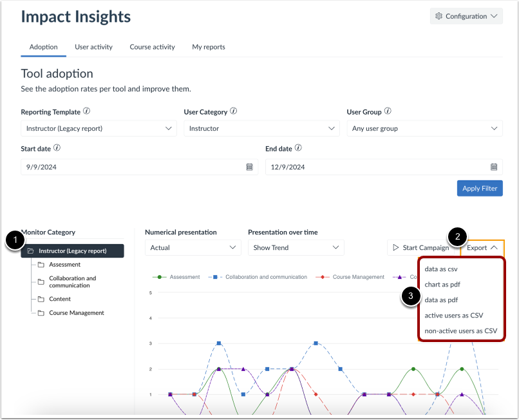Viewport: 519px width, 420px height.
Task: Switch to the User activity tab
Action: pos(93,46)
